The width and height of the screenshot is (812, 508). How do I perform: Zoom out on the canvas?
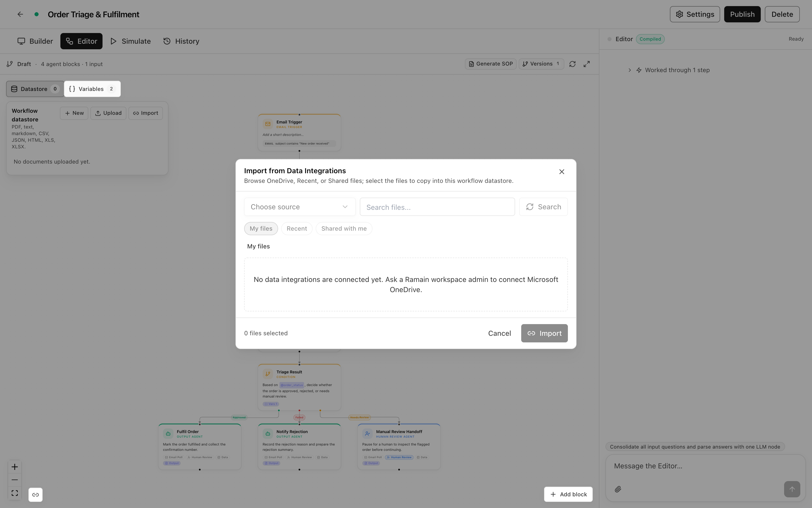pos(15,480)
